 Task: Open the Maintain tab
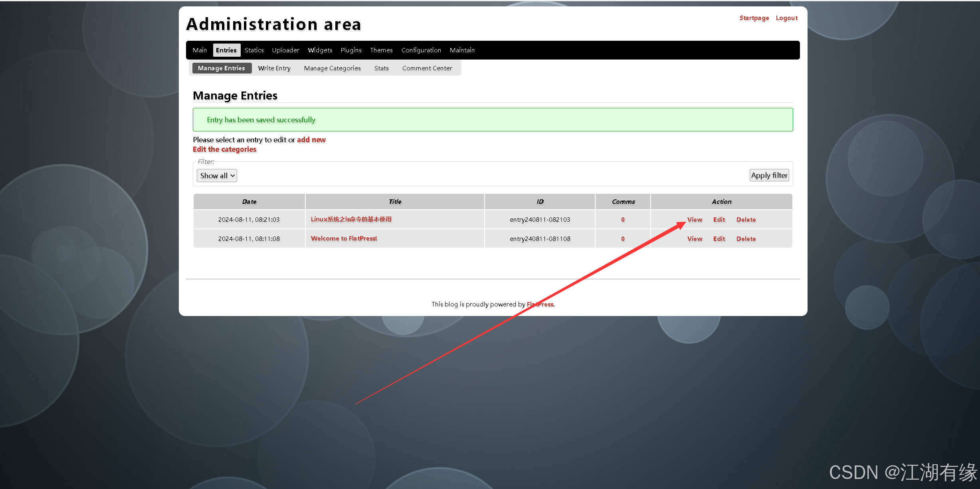click(x=462, y=50)
